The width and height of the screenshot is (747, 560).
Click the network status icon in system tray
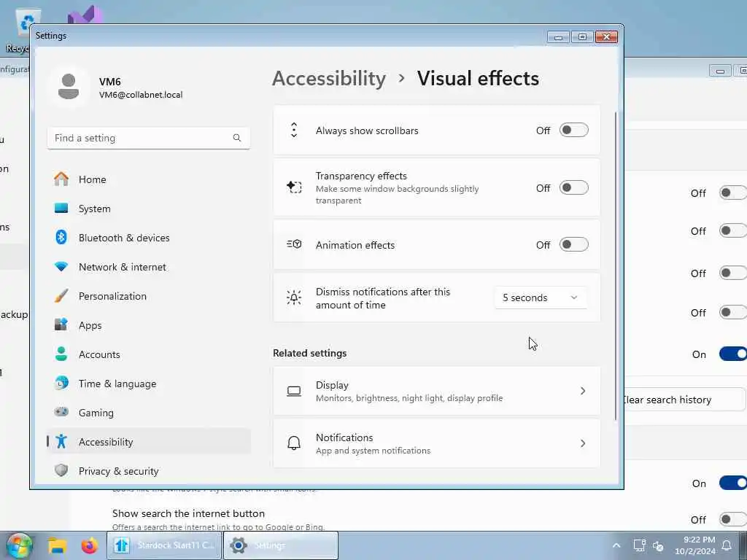pos(639,545)
